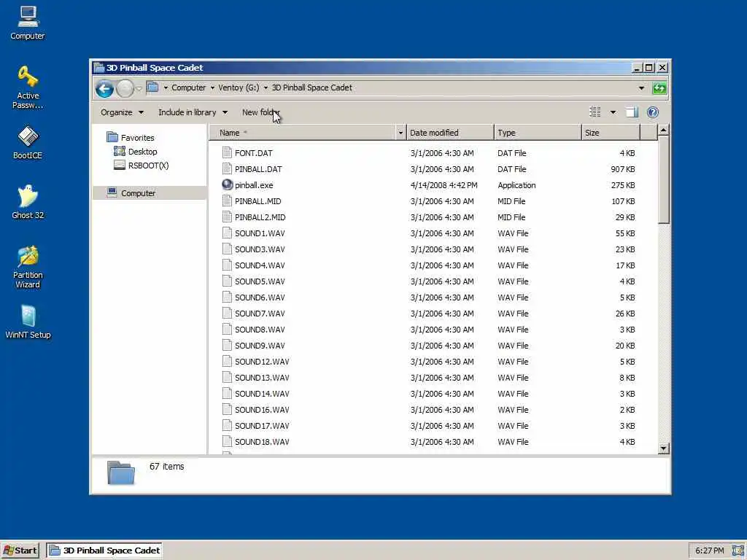Select the SOUND17.WAV file name
This screenshot has width=747, height=560.
click(x=262, y=426)
